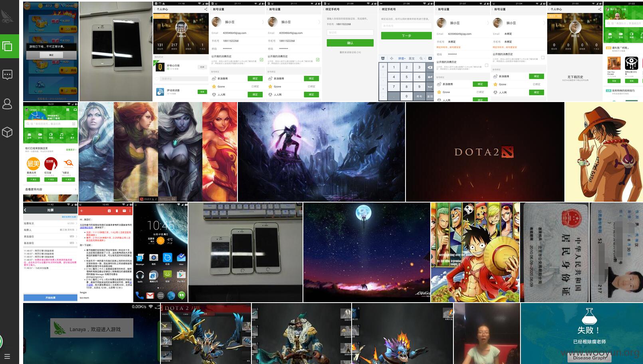The width and height of the screenshot is (643, 364).
Task: Open the Apps cube sidebar icon
Action: (x=7, y=132)
